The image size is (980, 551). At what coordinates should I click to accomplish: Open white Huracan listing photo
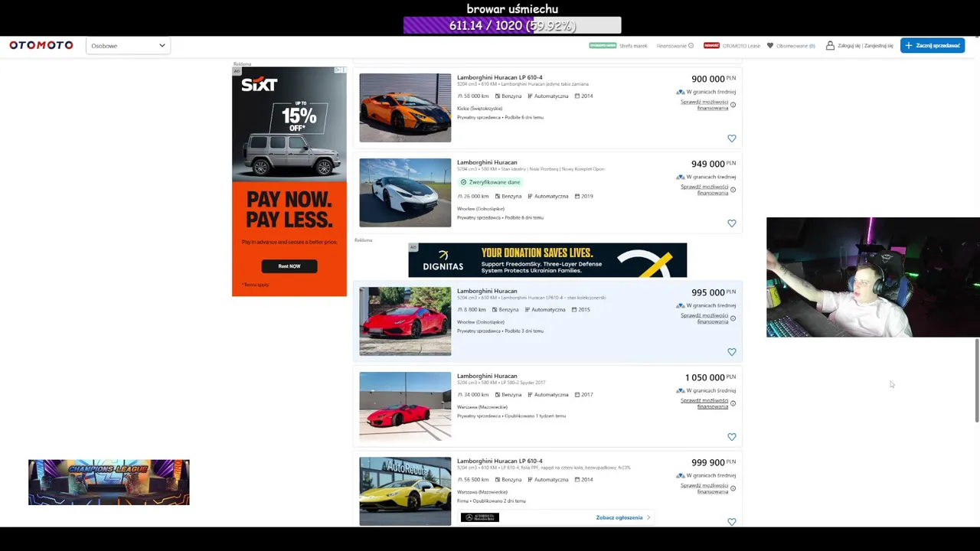(x=405, y=193)
